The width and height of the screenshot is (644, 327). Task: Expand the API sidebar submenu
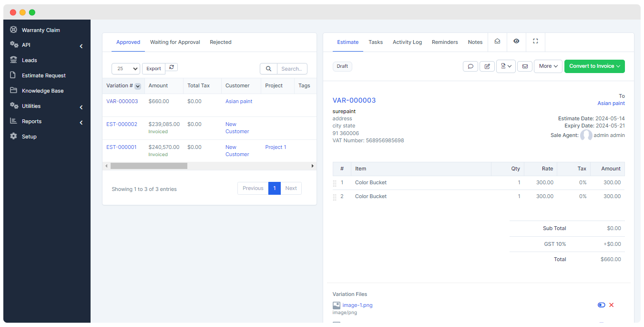81,46
